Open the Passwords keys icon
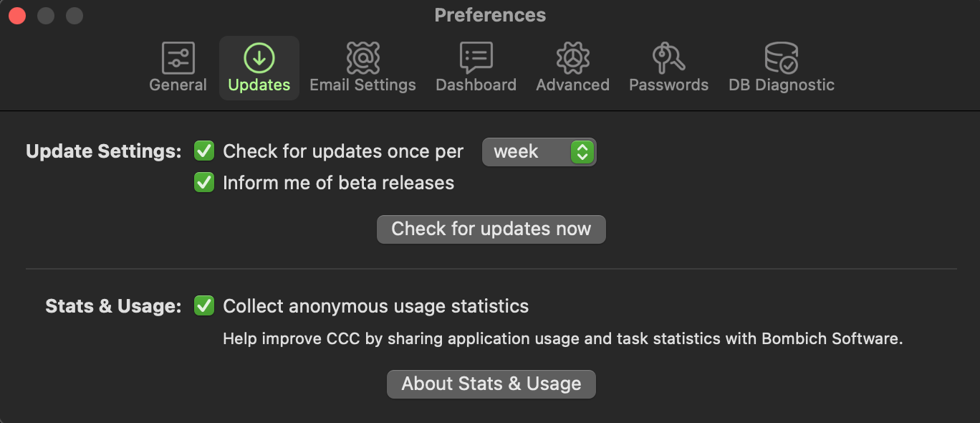The height and width of the screenshot is (423, 980). coord(668,57)
